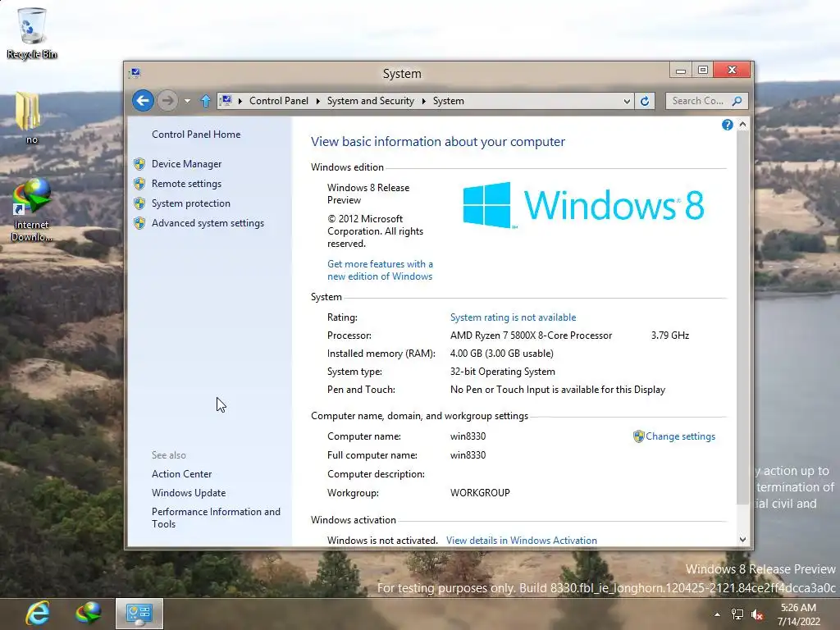
Task: Open View details in Windows Activation
Action: pyautogui.click(x=521, y=541)
